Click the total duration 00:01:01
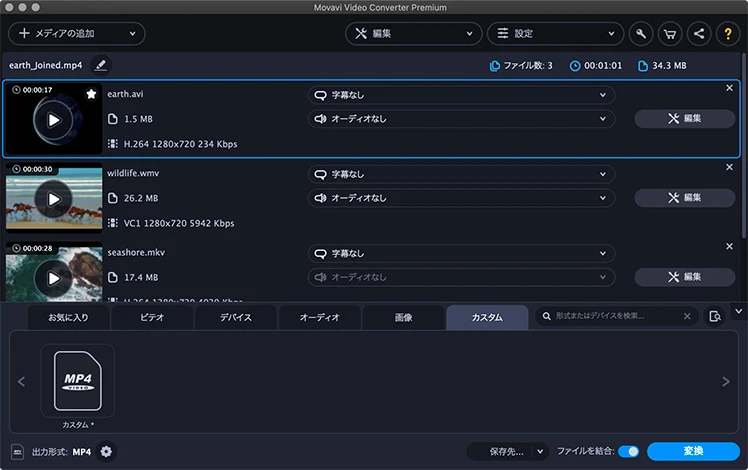This screenshot has height=470, width=748. 596,65
